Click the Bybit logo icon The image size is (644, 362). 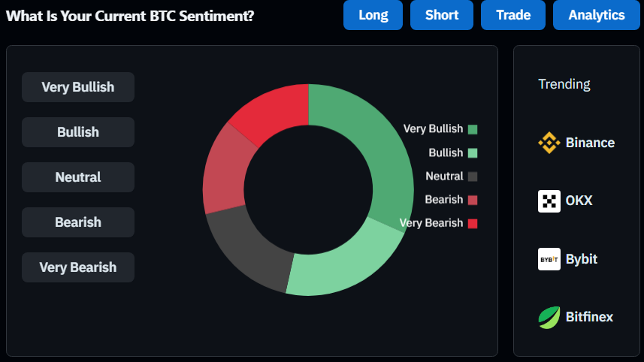click(549, 259)
